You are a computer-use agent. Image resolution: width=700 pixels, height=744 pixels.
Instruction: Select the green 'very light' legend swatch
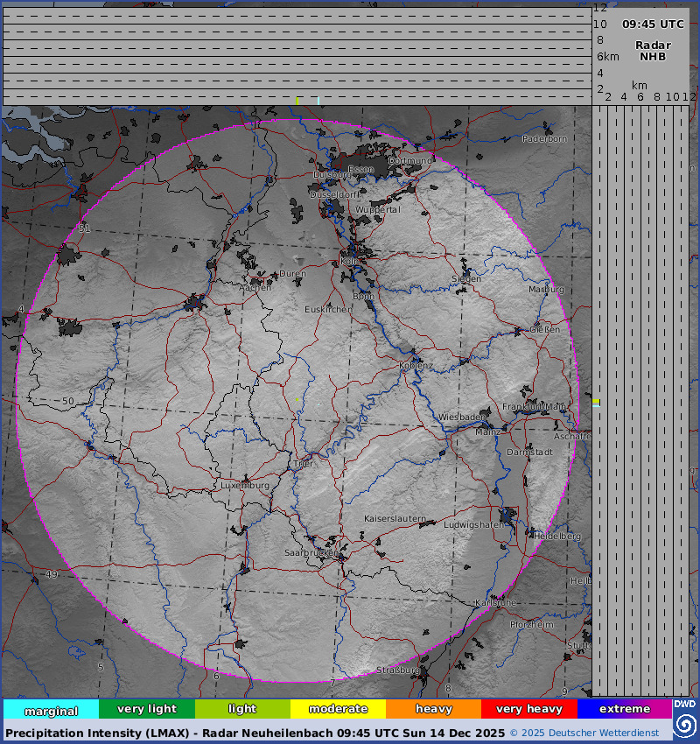point(146,709)
